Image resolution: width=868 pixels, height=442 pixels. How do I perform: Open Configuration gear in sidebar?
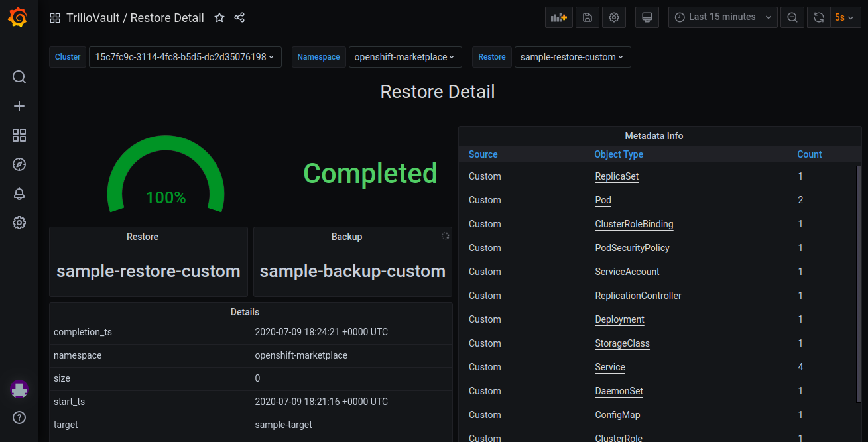coord(19,223)
